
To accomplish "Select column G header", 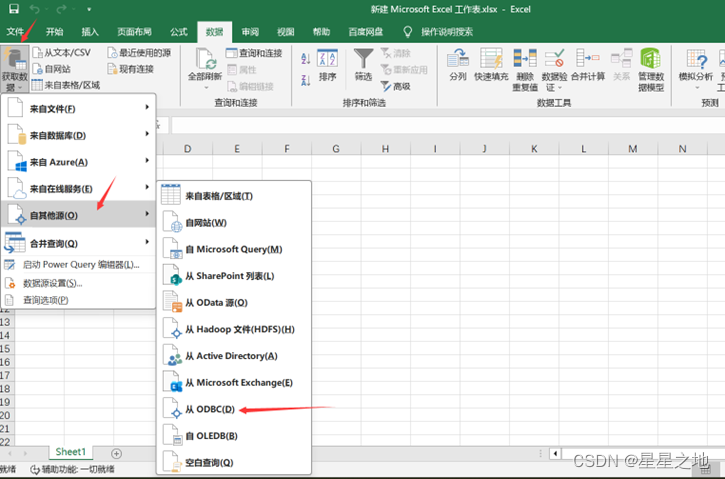I will [336, 148].
